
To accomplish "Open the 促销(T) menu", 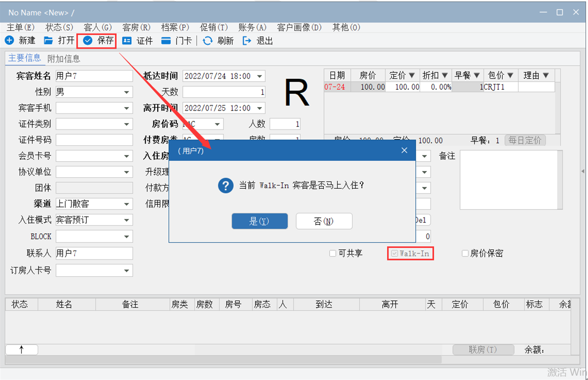I will click(x=214, y=27).
